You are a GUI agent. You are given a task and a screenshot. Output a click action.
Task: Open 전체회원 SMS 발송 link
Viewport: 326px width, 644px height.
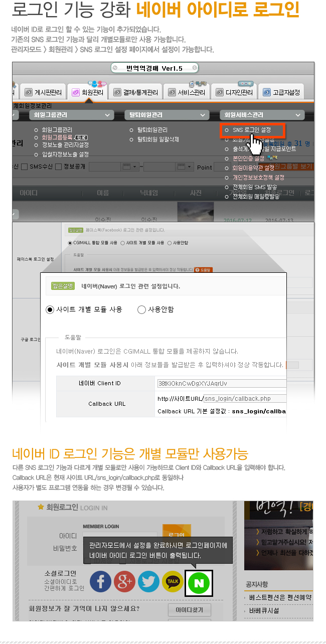point(255,187)
